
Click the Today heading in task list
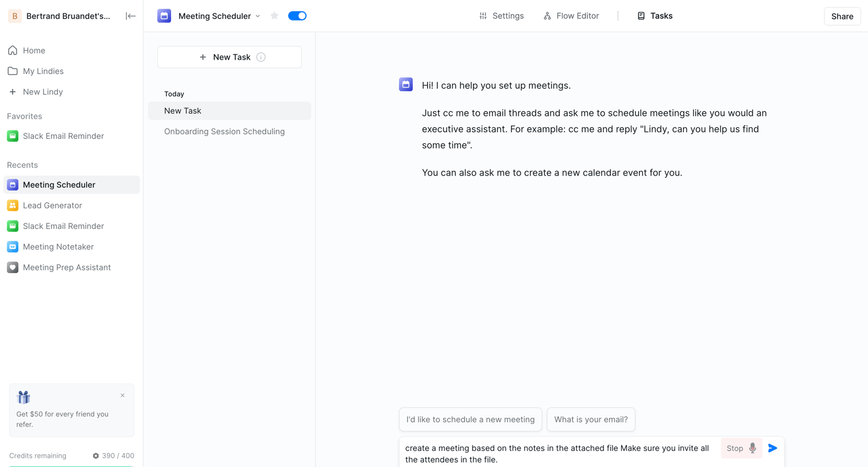(174, 94)
